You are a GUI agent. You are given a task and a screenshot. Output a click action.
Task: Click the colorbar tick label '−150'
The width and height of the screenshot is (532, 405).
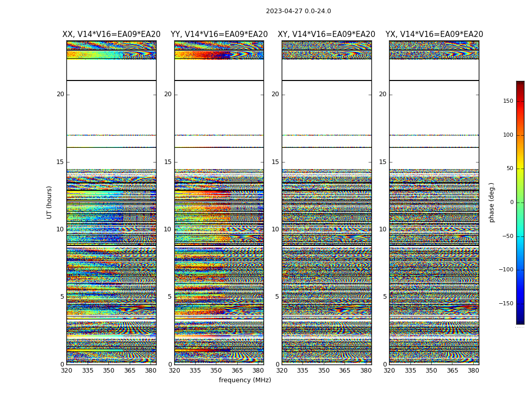pos(506,303)
